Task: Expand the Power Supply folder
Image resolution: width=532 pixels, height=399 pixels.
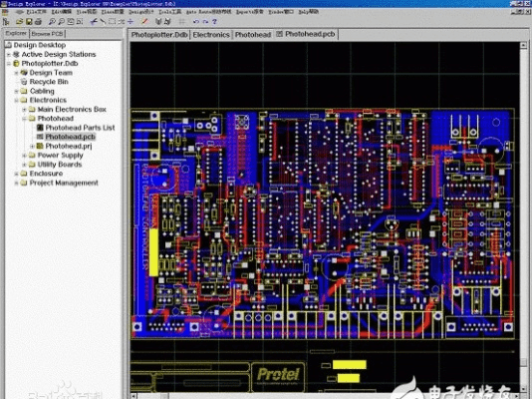Action: (24, 156)
